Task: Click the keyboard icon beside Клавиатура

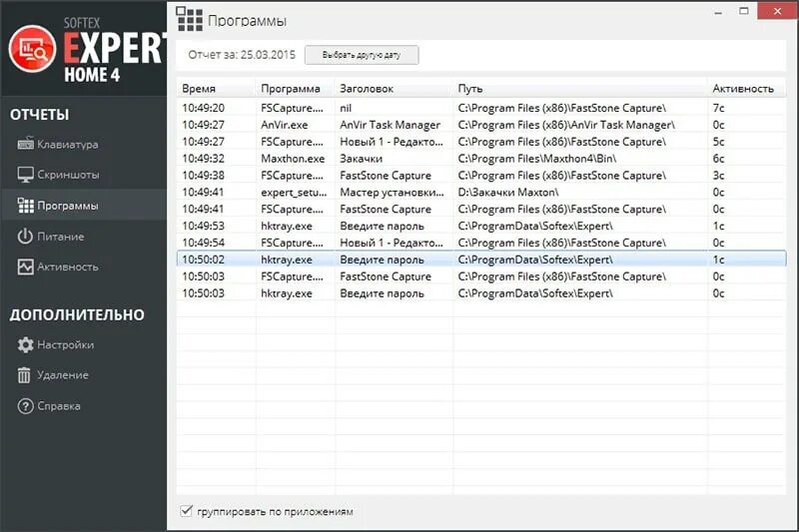Action: [25, 144]
